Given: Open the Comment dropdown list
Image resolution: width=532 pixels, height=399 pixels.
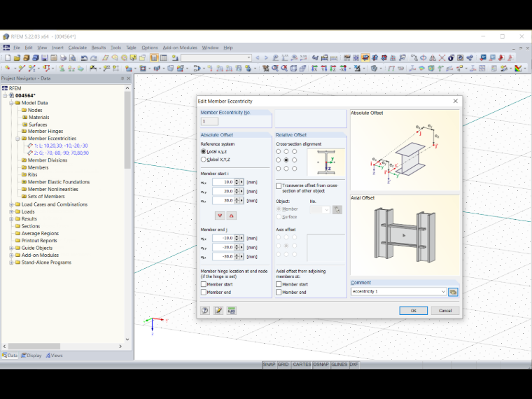Looking at the screenshot, I should click(443, 291).
